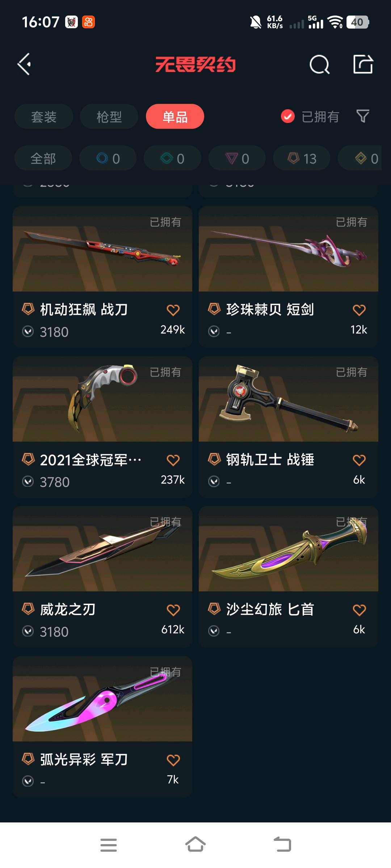Select the 全部 rarity filter
The width and height of the screenshot is (391, 868).
coord(43,158)
